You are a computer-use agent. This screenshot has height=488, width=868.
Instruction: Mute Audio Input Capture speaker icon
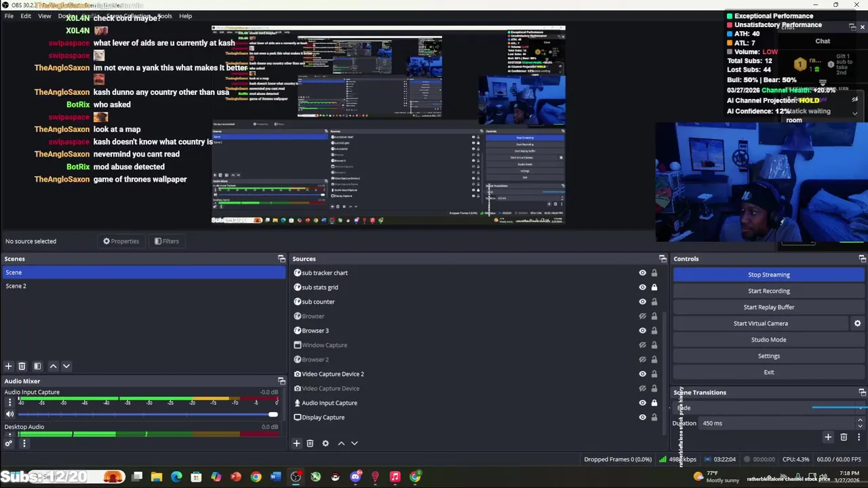click(x=9, y=414)
